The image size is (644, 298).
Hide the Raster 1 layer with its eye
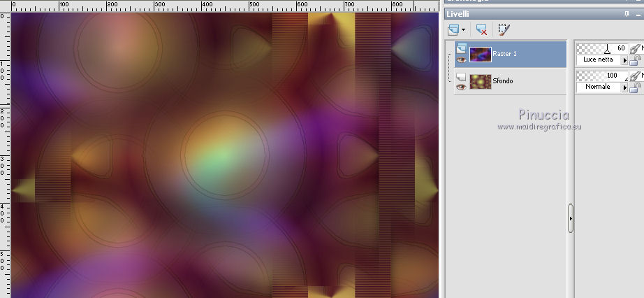461,59
